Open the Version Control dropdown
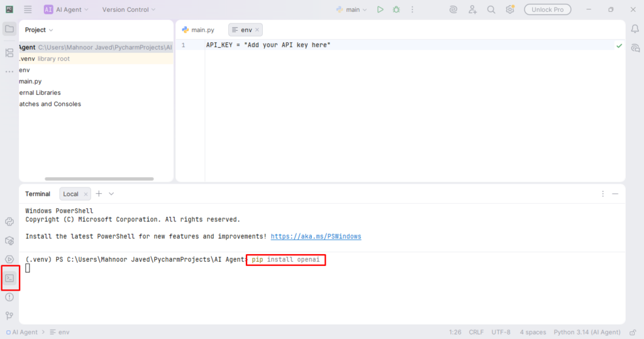 point(128,9)
